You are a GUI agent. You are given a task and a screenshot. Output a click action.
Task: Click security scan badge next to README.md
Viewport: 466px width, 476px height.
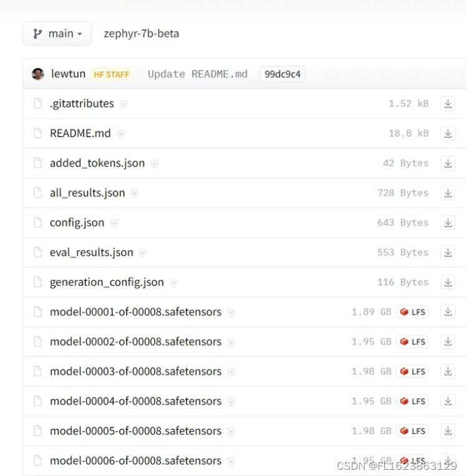pyautogui.click(x=120, y=134)
